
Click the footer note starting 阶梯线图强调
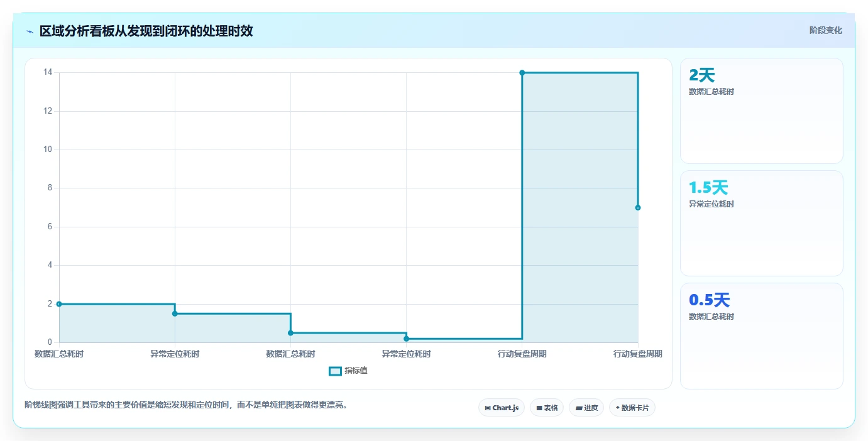(x=186, y=405)
